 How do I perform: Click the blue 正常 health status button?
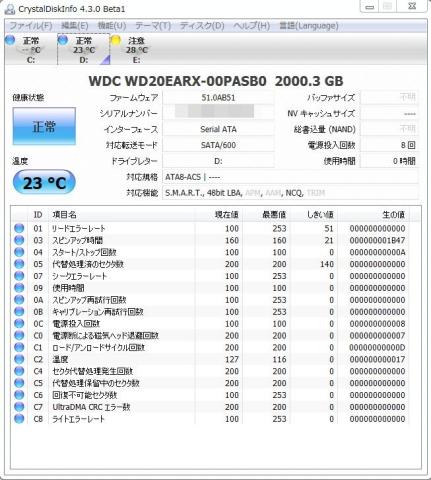point(44,126)
